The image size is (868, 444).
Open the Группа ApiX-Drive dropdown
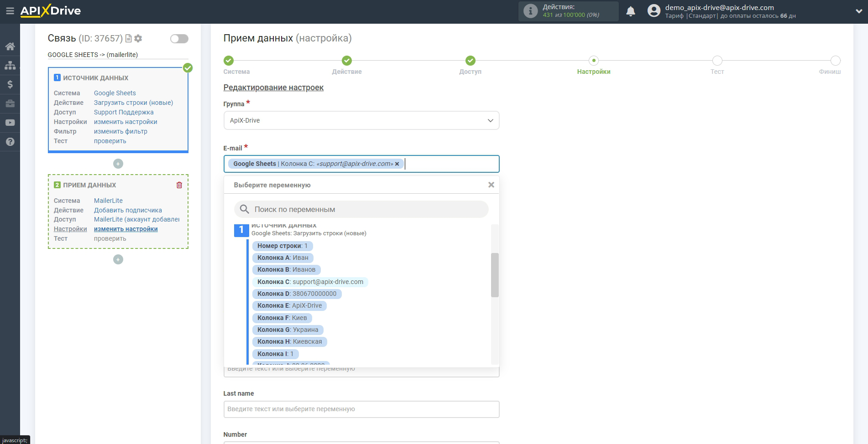tap(361, 120)
